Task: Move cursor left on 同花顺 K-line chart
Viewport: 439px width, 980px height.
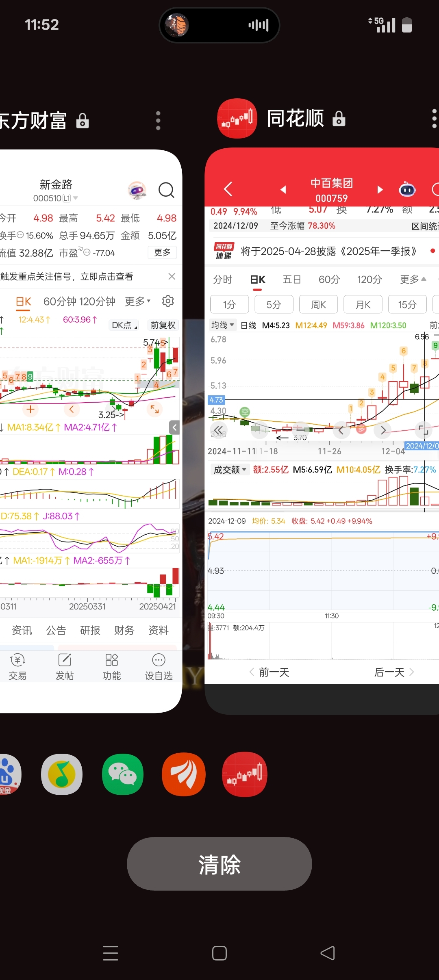Action: click(x=341, y=430)
